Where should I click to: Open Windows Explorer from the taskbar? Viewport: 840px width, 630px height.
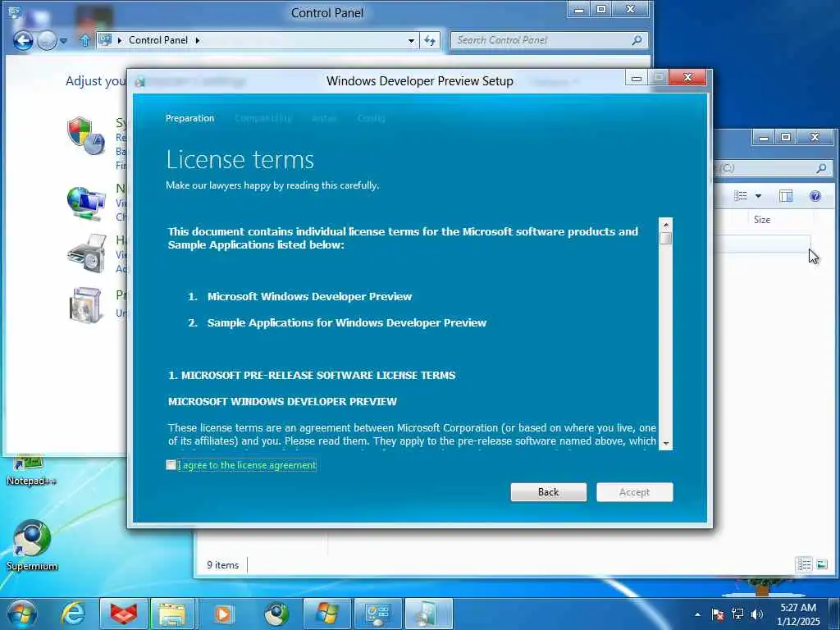172,614
